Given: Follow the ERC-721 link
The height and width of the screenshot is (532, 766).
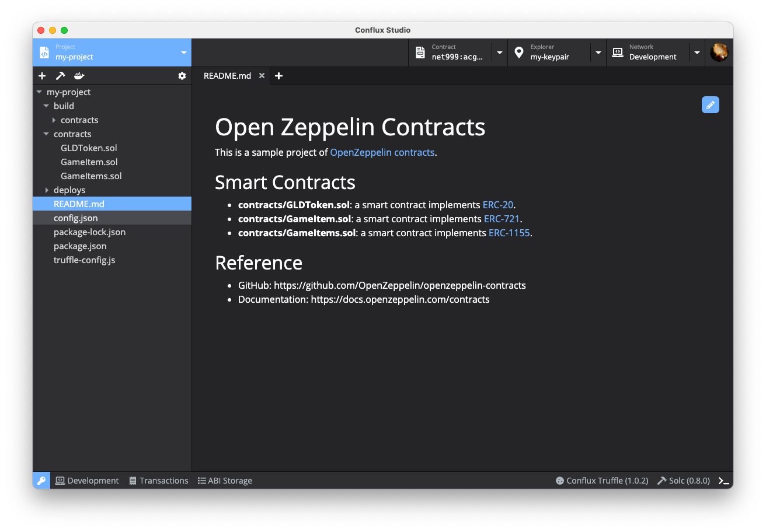Looking at the screenshot, I should click(502, 219).
